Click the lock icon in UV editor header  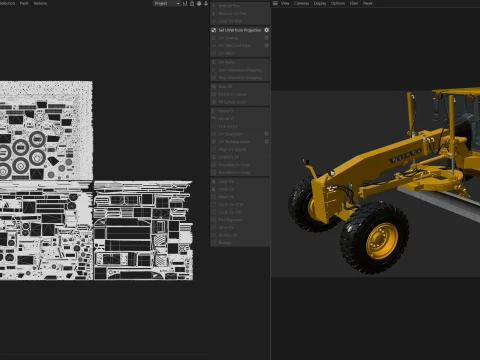(192, 3)
